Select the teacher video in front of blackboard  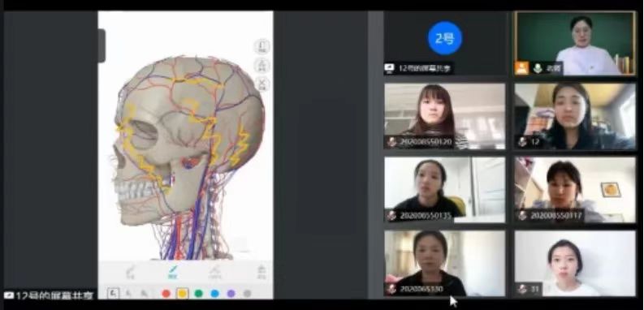[575, 43]
